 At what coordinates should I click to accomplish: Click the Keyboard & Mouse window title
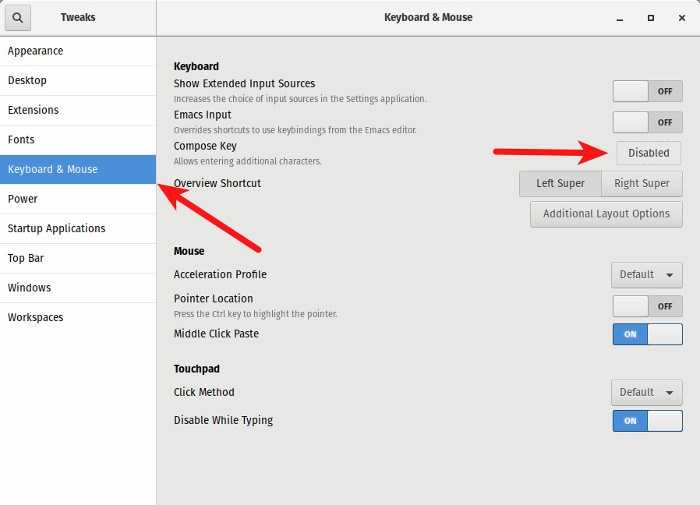pyautogui.click(x=428, y=17)
